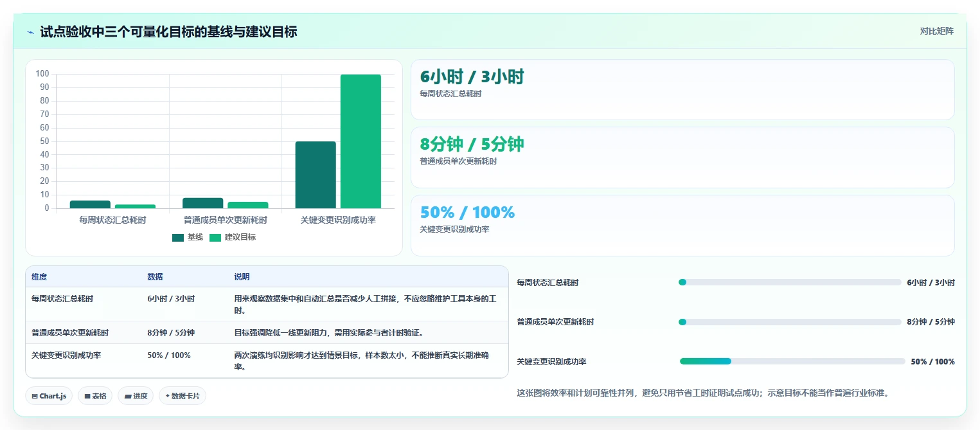Open the data card showing large 50% / 100%
This screenshot has width=980, height=430.
coord(682,226)
